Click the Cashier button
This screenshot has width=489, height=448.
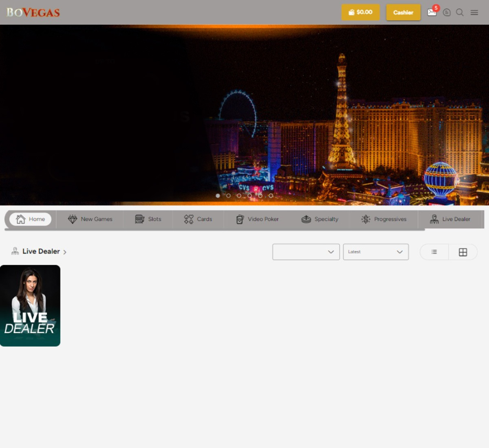click(x=403, y=13)
